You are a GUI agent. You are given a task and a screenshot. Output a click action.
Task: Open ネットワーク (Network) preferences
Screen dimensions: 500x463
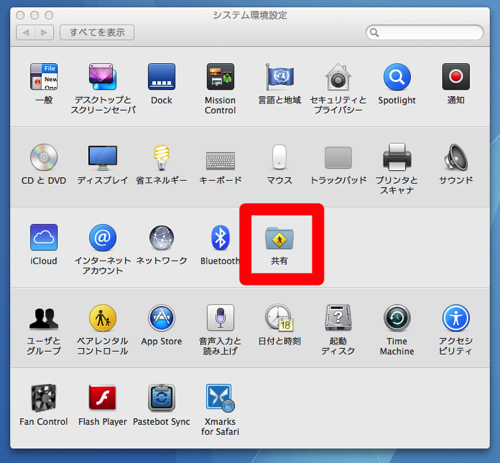click(162, 237)
